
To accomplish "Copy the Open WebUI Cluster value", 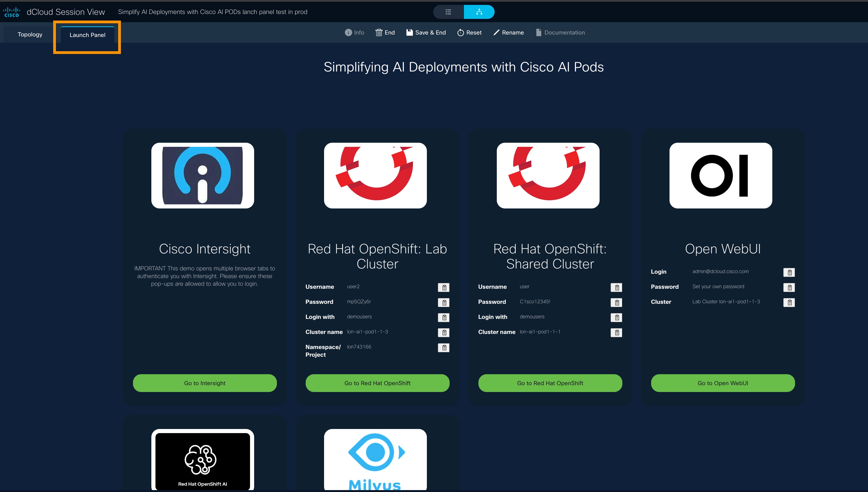I will tap(789, 303).
